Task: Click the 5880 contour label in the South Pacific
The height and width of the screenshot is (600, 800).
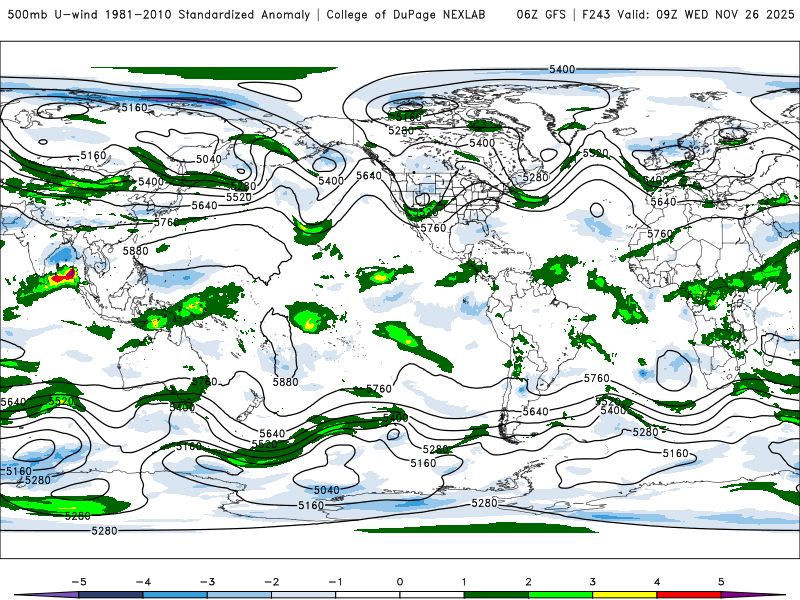Action: [285, 382]
